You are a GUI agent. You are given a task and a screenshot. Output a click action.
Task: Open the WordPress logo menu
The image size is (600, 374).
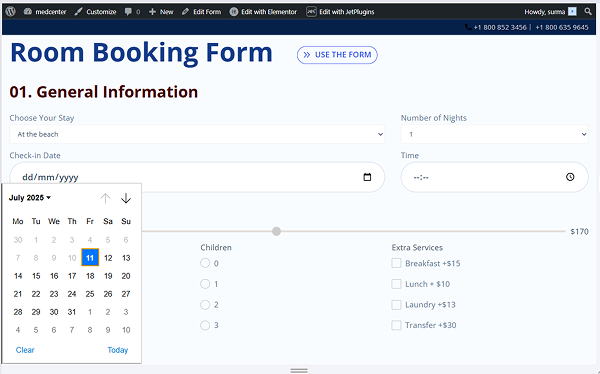[11, 11]
